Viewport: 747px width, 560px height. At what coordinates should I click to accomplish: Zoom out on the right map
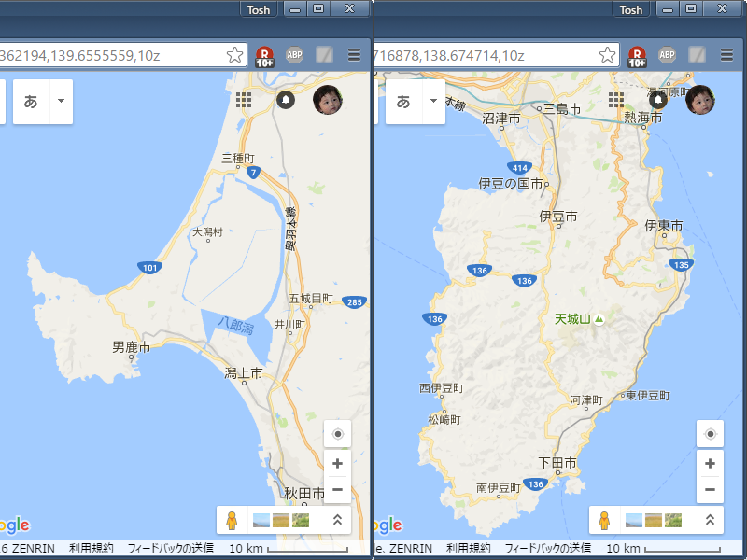(x=710, y=489)
